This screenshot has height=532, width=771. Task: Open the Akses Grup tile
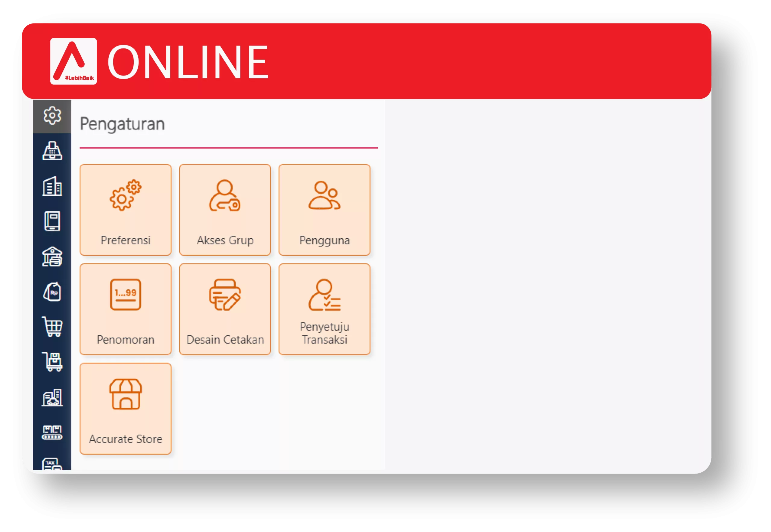225,210
